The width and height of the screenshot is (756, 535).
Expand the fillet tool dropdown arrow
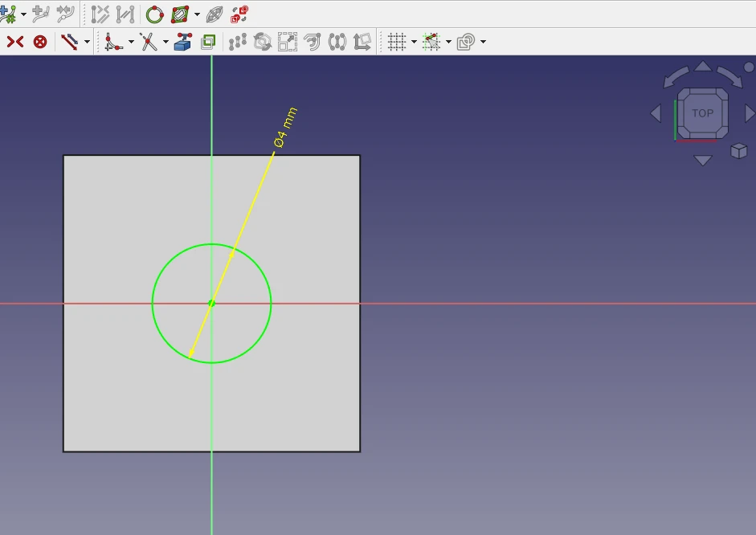[131, 42]
